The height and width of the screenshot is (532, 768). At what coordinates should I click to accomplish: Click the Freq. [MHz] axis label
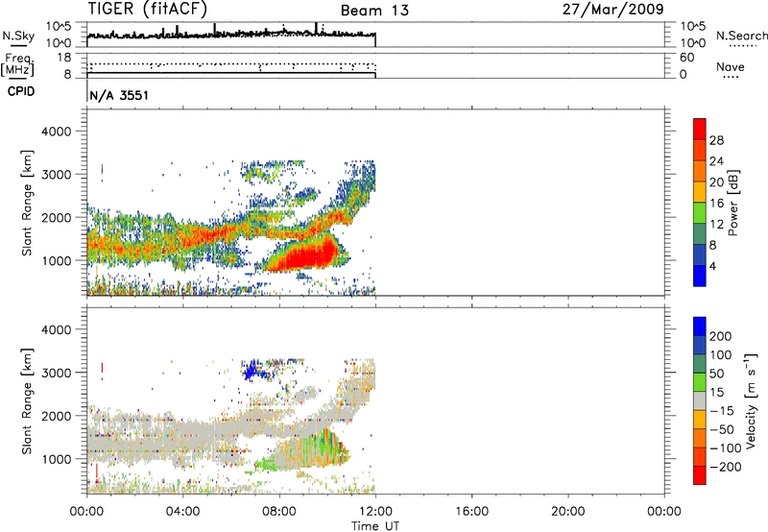click(x=17, y=64)
